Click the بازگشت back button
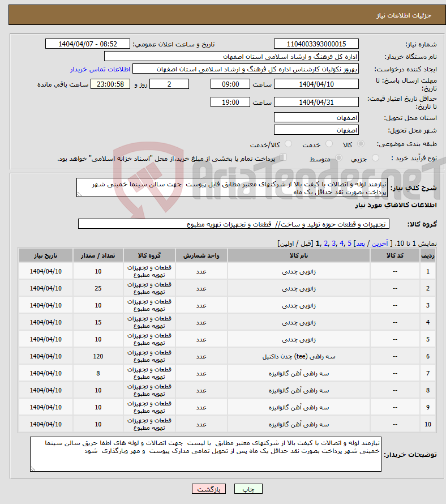Image resolution: width=446 pixels, height=504 pixels. (x=209, y=489)
